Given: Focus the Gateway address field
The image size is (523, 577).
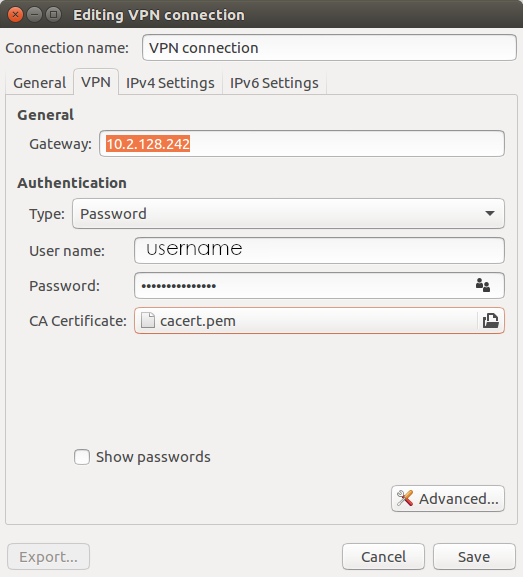Looking at the screenshot, I should pyautogui.click(x=302, y=144).
